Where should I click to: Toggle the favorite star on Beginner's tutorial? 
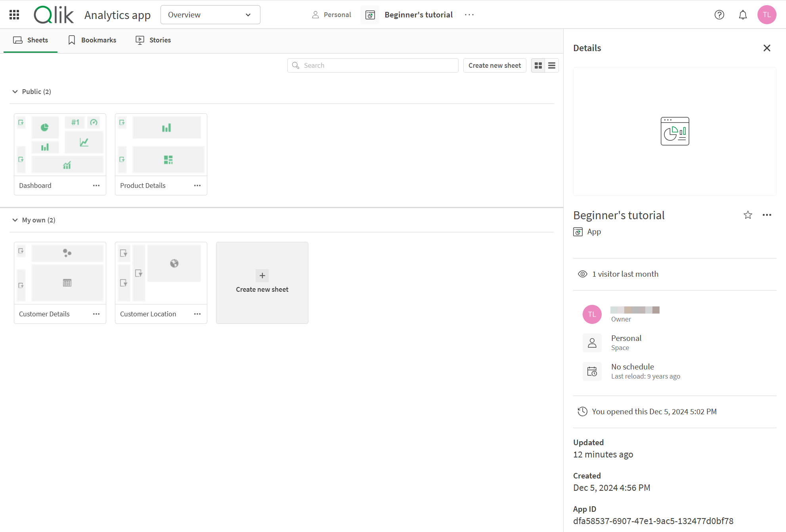(x=747, y=215)
